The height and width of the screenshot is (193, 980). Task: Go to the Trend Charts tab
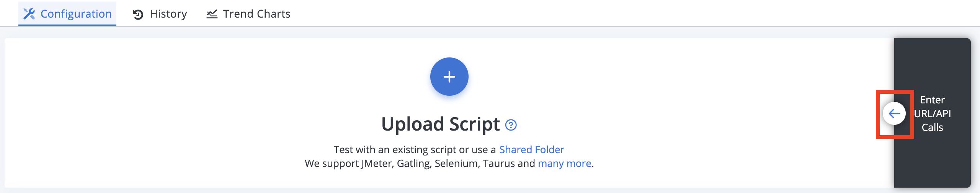(x=248, y=14)
